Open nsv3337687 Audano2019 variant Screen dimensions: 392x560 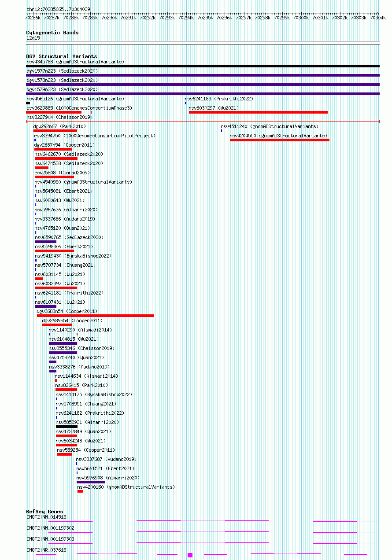(x=107, y=459)
